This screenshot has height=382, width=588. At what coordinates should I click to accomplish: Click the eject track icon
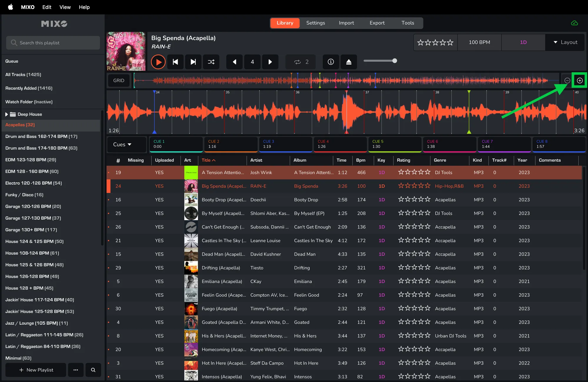pos(349,62)
